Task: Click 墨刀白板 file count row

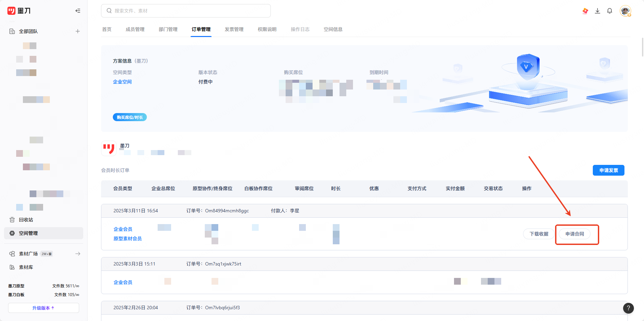Action: 43,295
